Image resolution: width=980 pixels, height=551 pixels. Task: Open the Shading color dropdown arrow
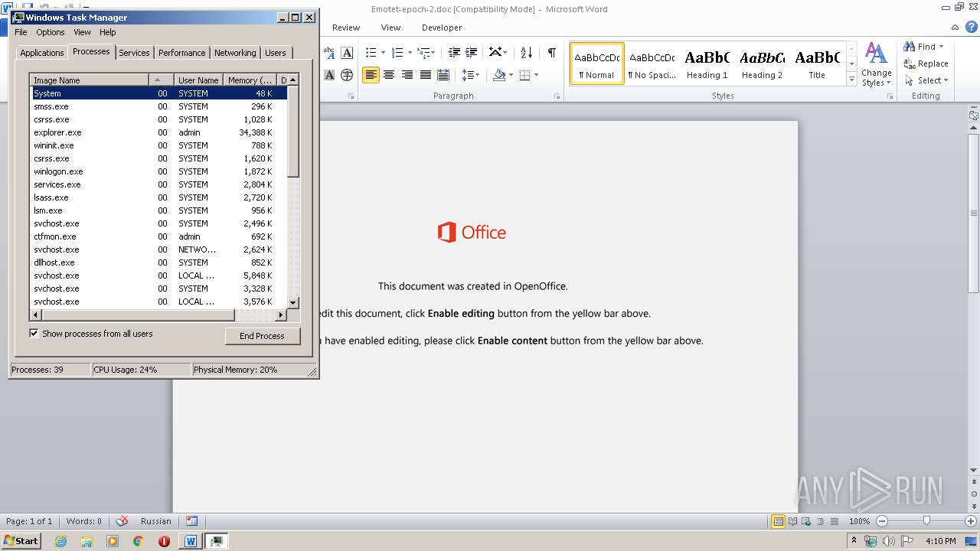click(x=511, y=75)
